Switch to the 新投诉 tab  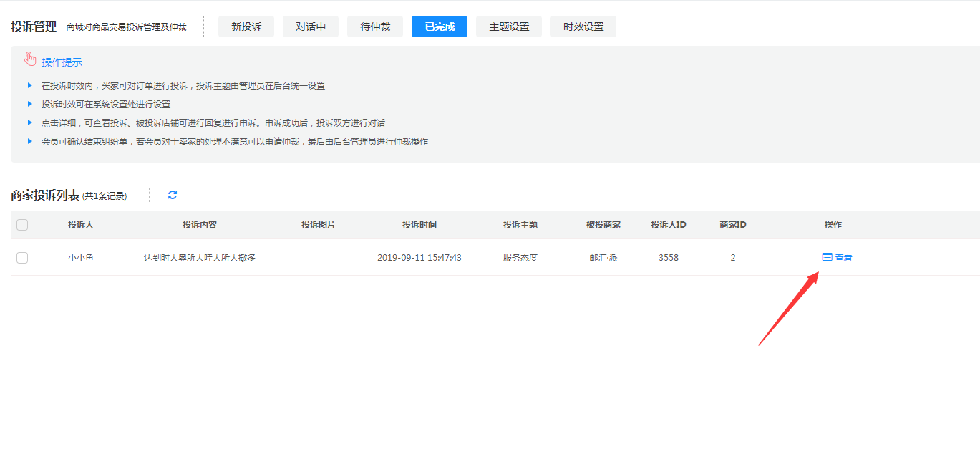(x=246, y=27)
